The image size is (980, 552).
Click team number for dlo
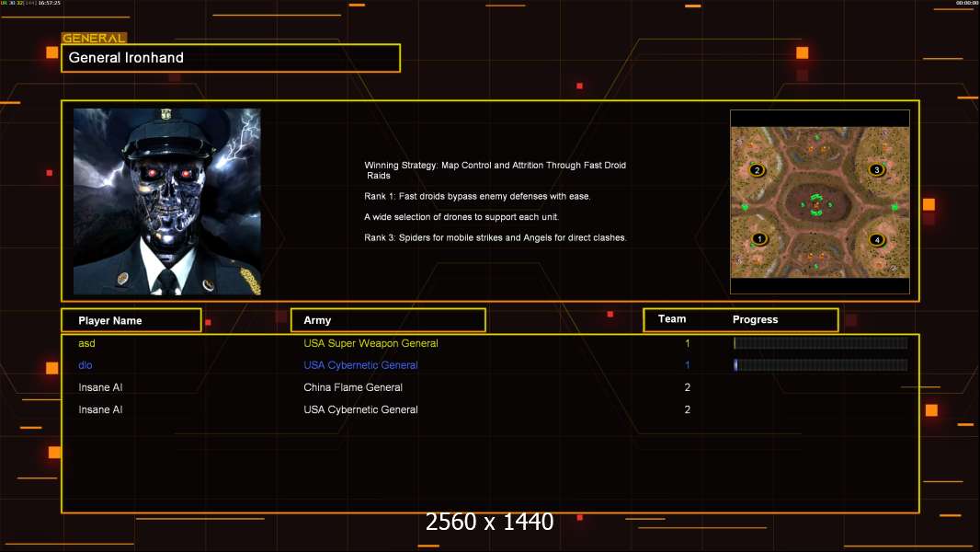688,365
